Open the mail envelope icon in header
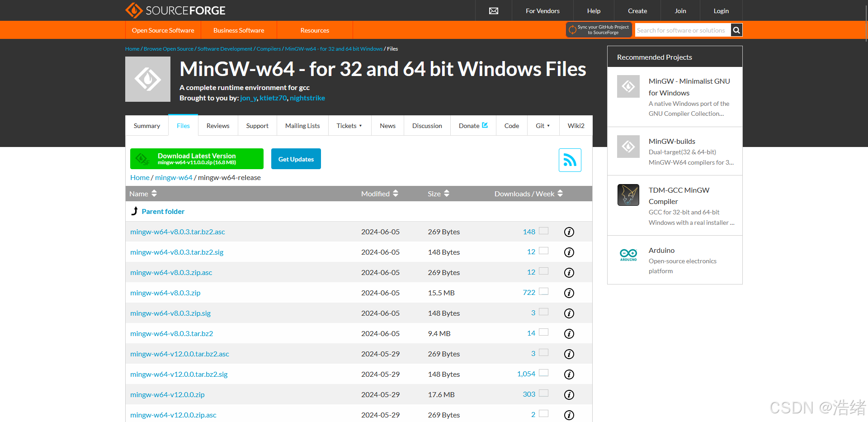This screenshot has width=868, height=422. (x=494, y=11)
